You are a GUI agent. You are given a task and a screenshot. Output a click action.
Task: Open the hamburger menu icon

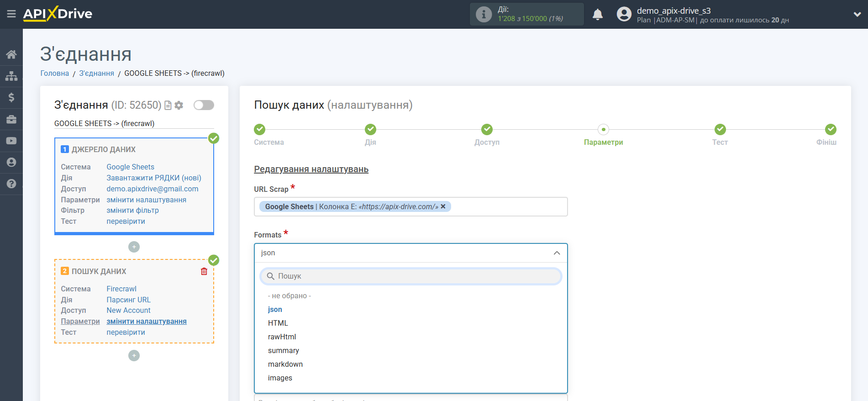(11, 14)
